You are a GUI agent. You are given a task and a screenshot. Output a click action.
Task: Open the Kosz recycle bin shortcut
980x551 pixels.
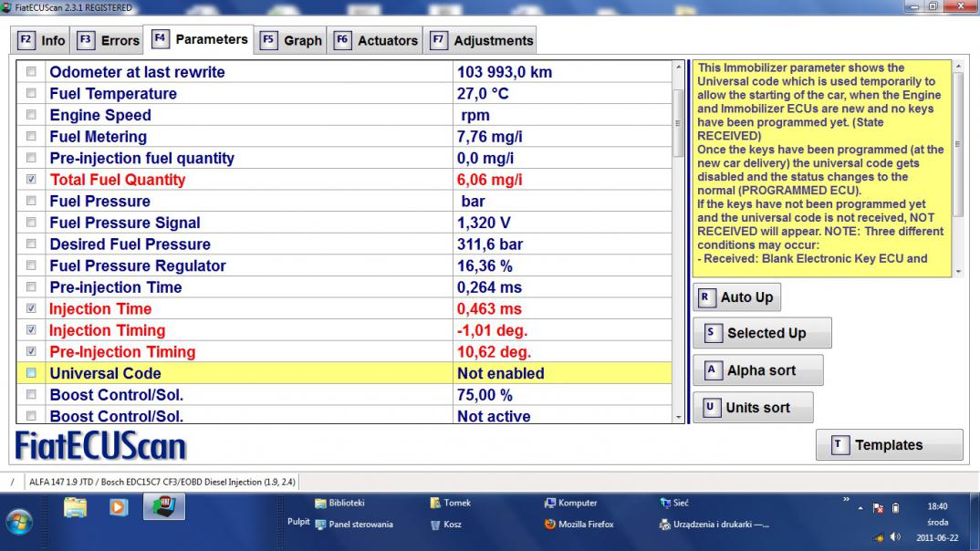(x=445, y=525)
